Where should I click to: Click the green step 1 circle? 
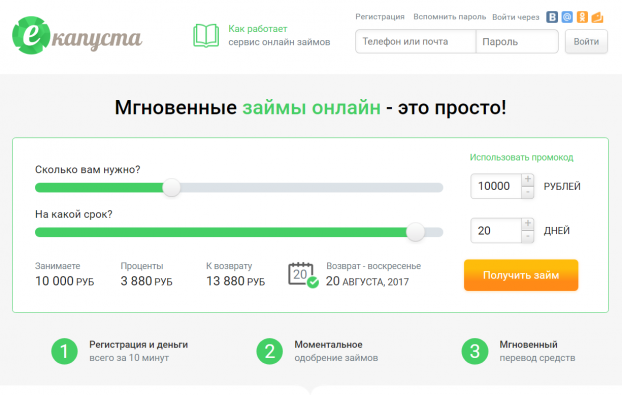pos(64,351)
